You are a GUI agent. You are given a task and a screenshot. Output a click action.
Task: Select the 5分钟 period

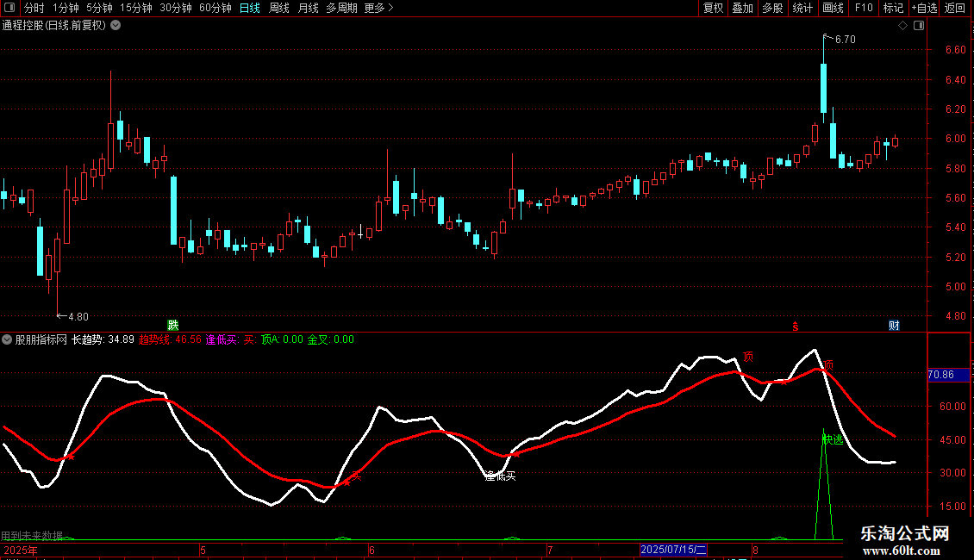99,8
